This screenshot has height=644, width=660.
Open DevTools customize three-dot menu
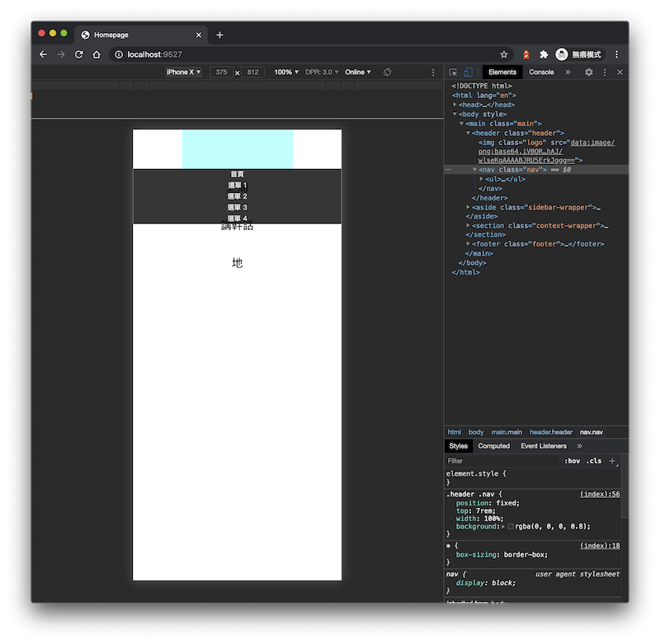605,73
